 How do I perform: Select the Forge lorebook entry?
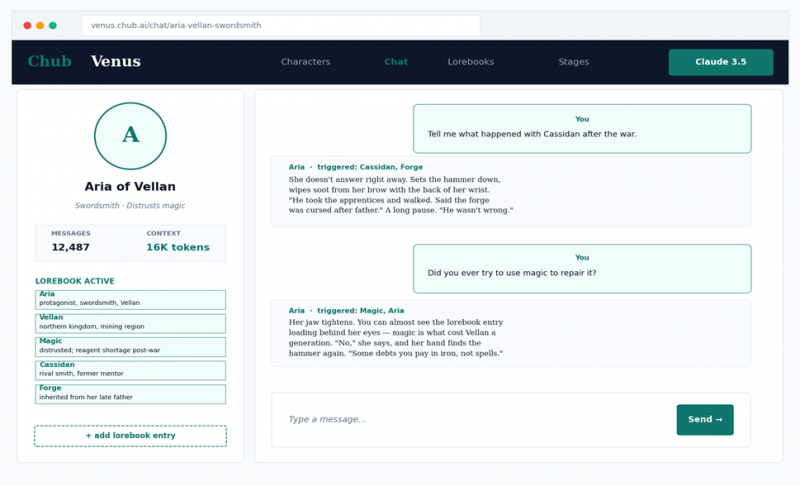coord(130,394)
